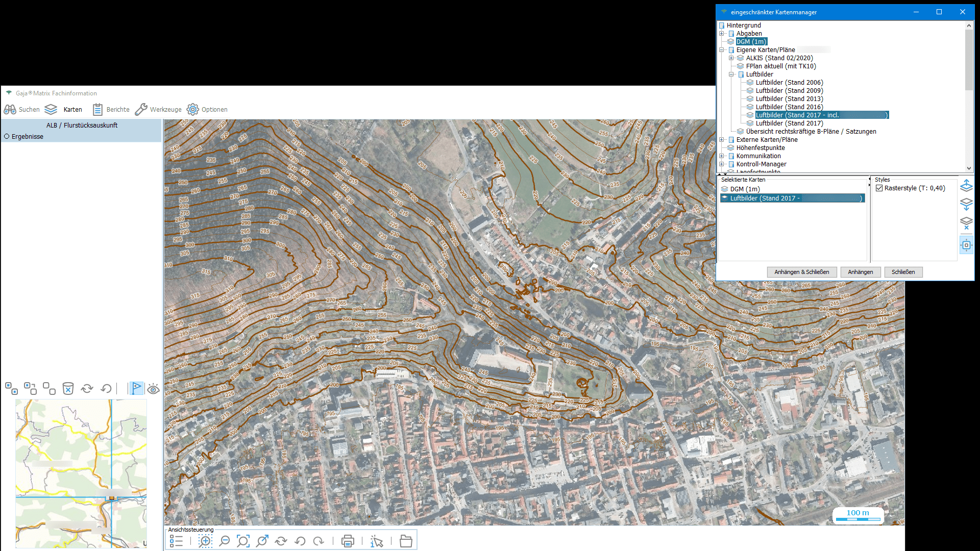Activate the info cursor query tool
Viewport: 980px width, 551px height.
click(x=377, y=541)
